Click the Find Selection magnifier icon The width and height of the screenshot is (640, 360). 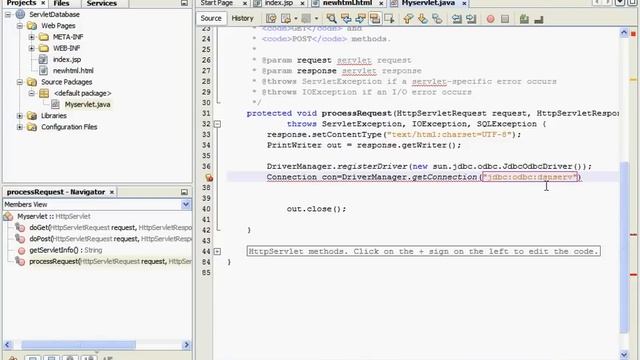click(331, 19)
